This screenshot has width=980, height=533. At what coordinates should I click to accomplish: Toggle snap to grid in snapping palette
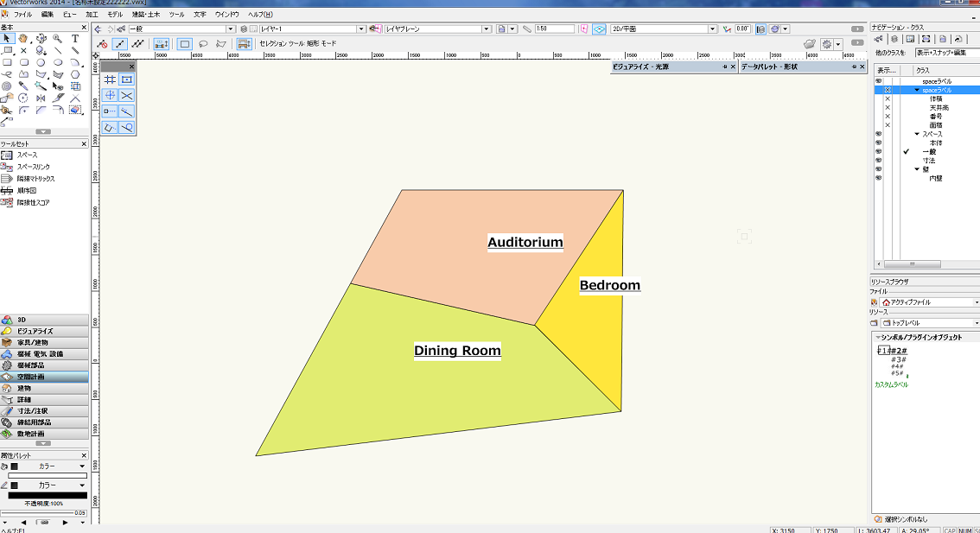pyautogui.click(x=111, y=79)
